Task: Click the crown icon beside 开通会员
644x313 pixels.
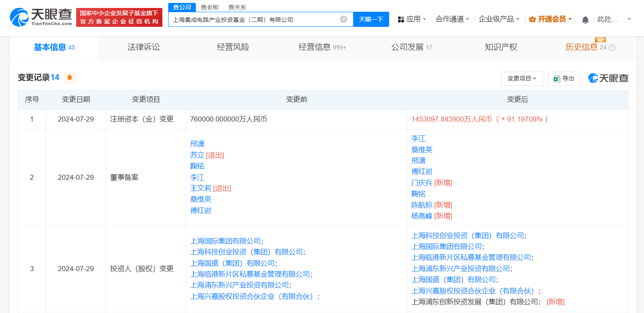Action: tap(531, 19)
